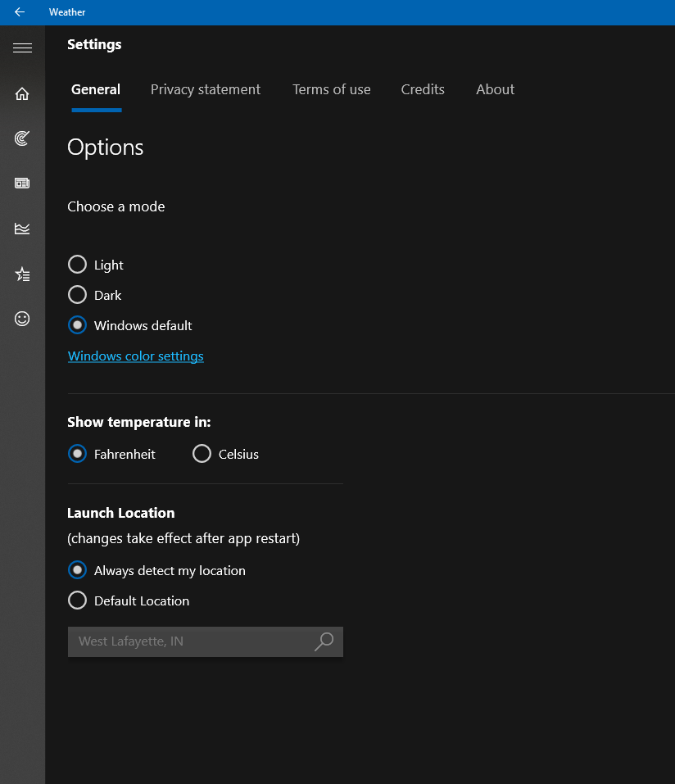This screenshot has width=675, height=784.
Task: Open the About tab
Action: (x=495, y=89)
